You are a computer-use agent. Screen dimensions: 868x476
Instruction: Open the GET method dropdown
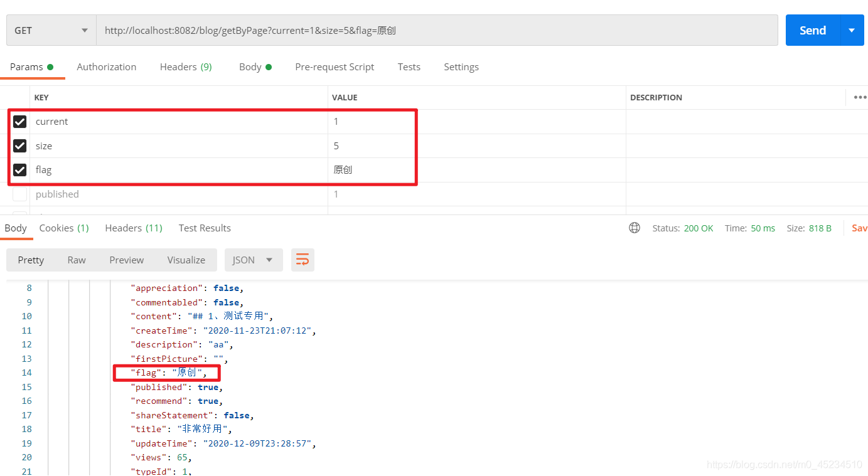pos(51,30)
